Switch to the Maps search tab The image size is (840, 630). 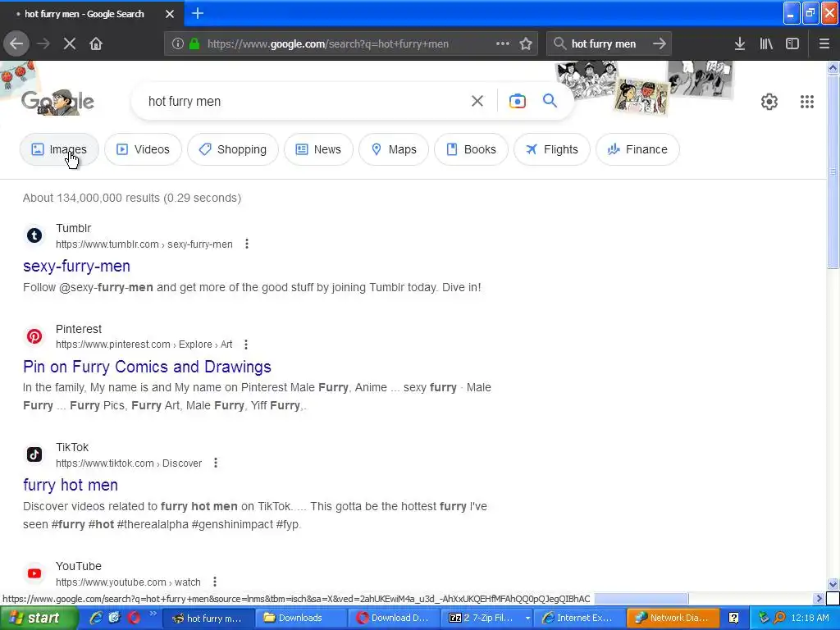(394, 149)
